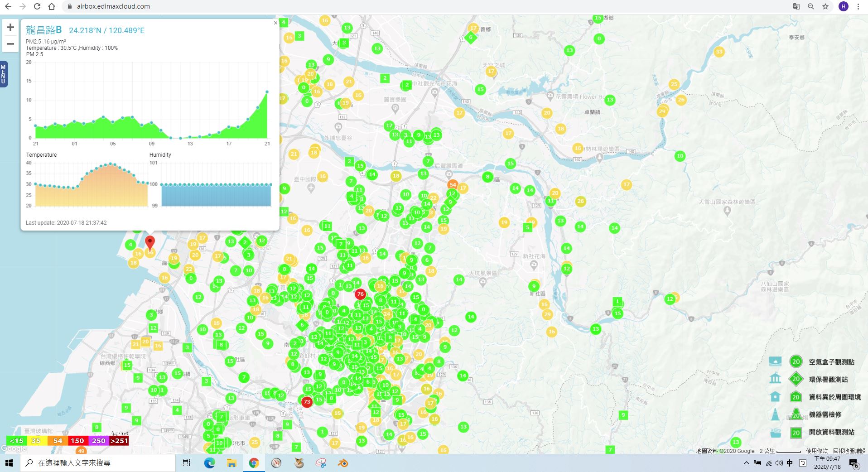Click the orange Temperature chart
This screenshot has width=868, height=472.
pyautogui.click(x=92, y=184)
